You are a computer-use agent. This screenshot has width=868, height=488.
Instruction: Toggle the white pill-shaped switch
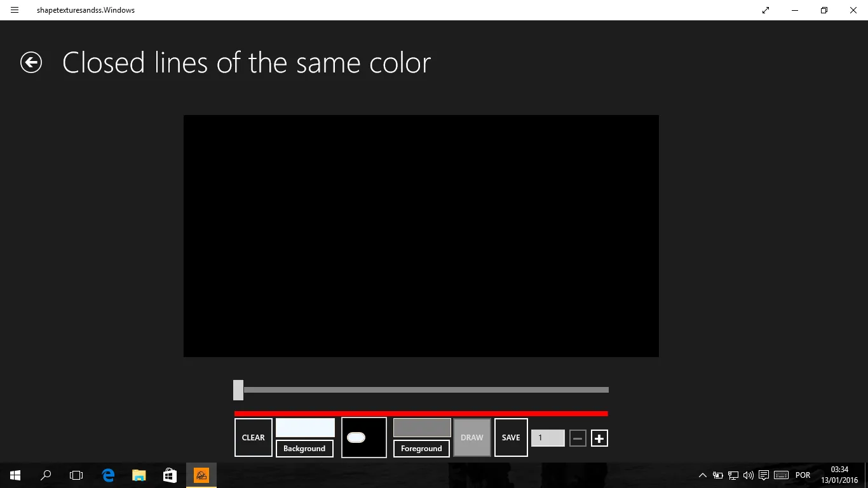click(x=356, y=437)
